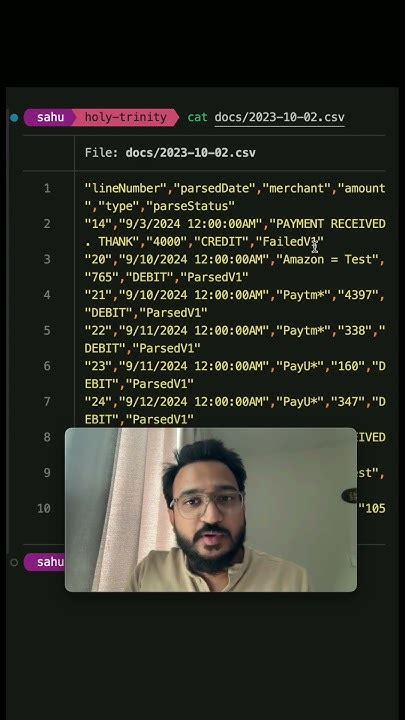Select line number 2 in gutter
Screen dimensions: 405x720
tap(47, 224)
